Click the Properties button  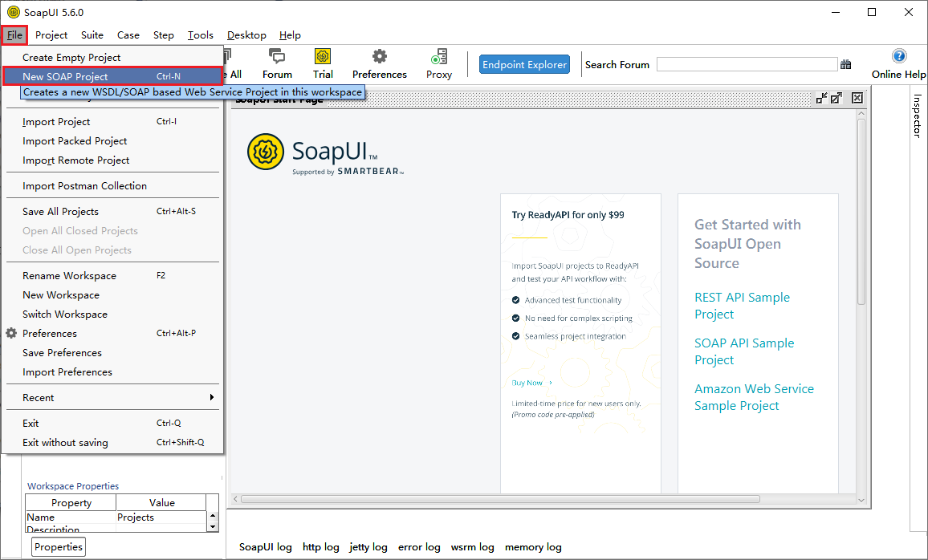click(58, 547)
